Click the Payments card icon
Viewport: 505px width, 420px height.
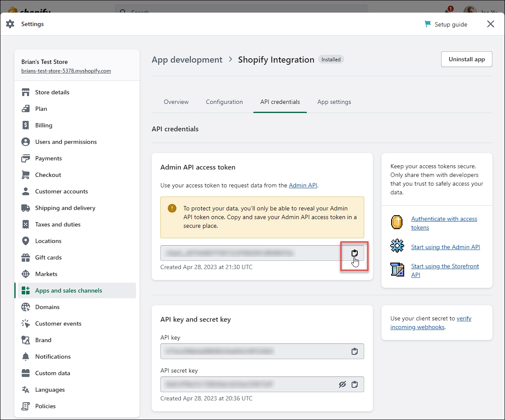coord(26,158)
